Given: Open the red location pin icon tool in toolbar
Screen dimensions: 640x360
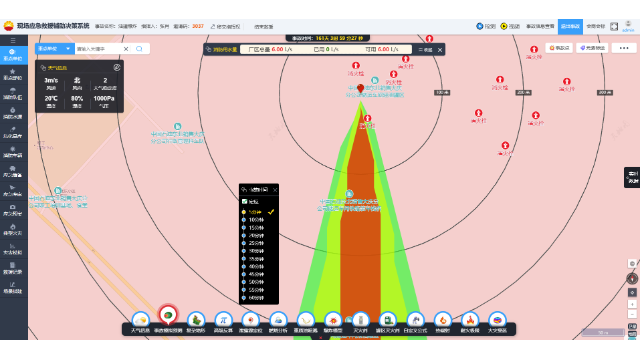Looking at the screenshot, I should tap(251, 320).
